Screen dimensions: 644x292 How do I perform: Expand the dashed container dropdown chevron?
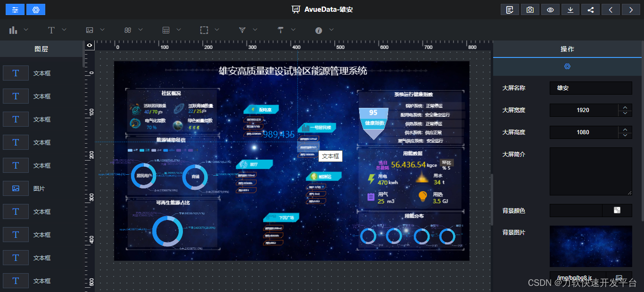(217, 30)
